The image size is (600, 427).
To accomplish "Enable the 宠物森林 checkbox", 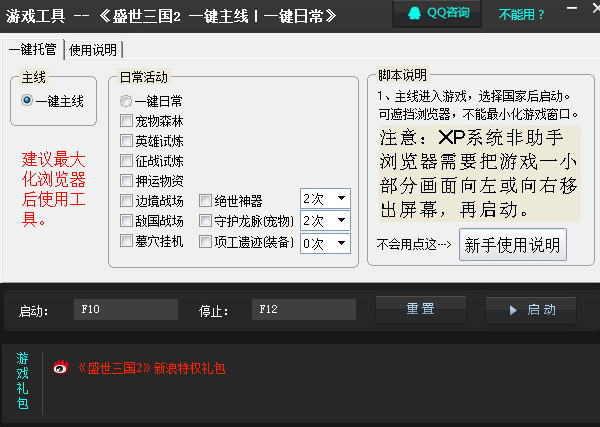I will click(126, 121).
